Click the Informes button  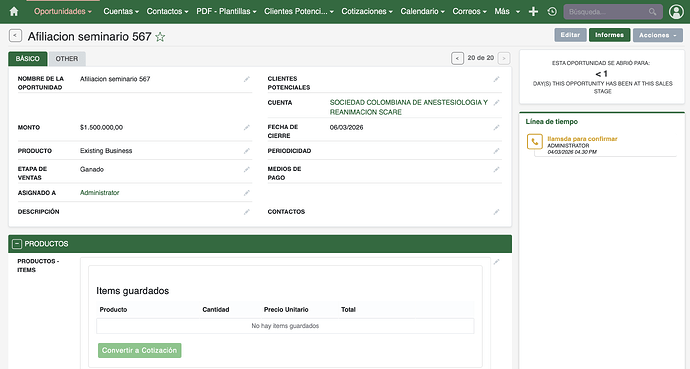[x=609, y=35]
